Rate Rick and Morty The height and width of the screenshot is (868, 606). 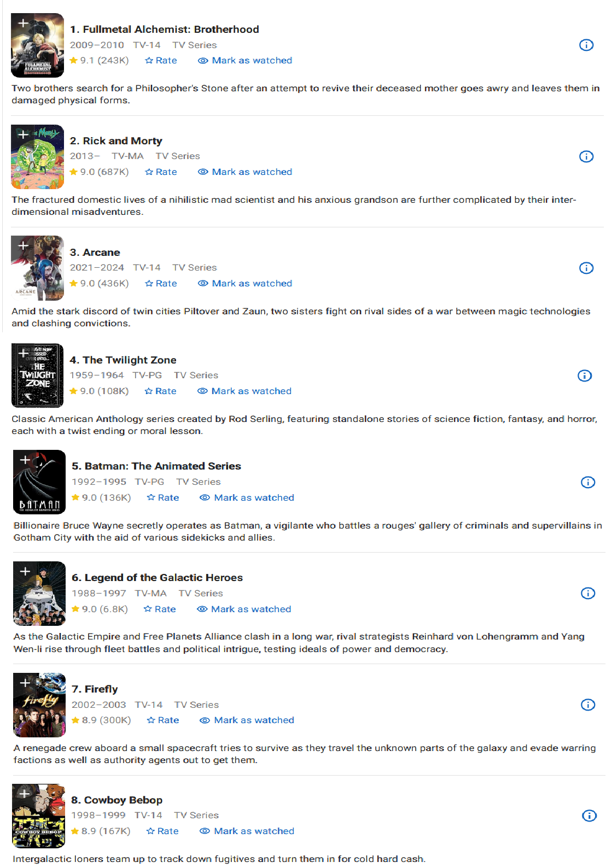pyautogui.click(x=161, y=172)
